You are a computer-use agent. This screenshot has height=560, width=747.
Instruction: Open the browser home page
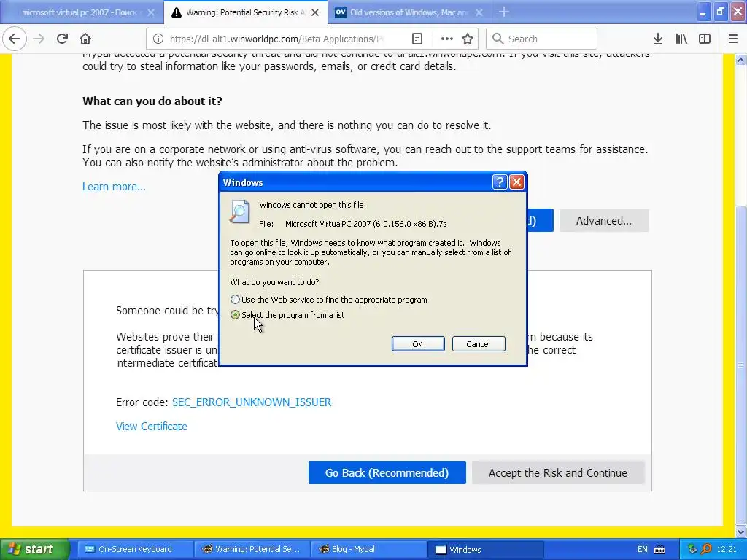85,39
